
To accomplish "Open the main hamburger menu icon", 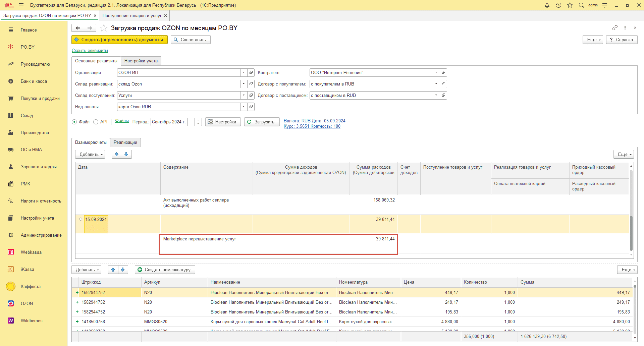I will point(21,5).
